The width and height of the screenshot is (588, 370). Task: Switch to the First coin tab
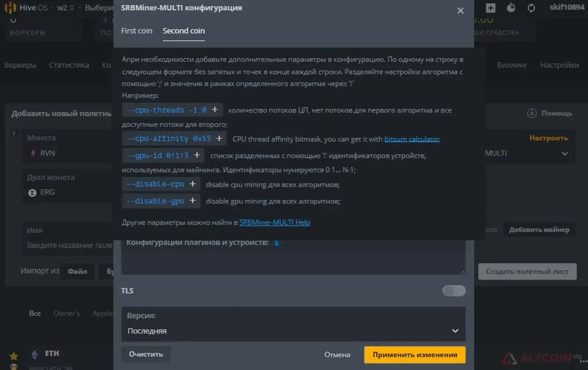pos(137,31)
